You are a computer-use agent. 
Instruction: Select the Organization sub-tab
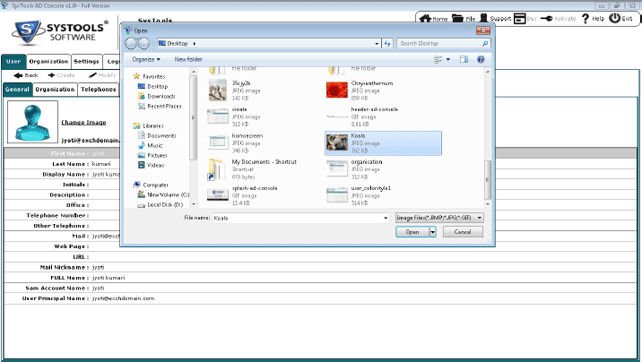55,89
